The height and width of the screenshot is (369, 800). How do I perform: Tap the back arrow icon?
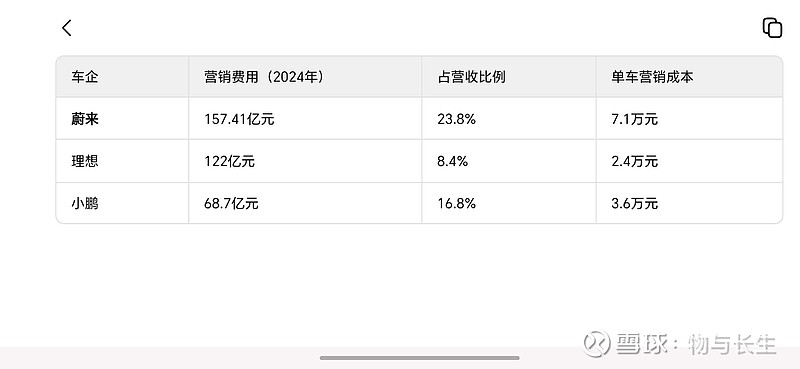click(67, 28)
